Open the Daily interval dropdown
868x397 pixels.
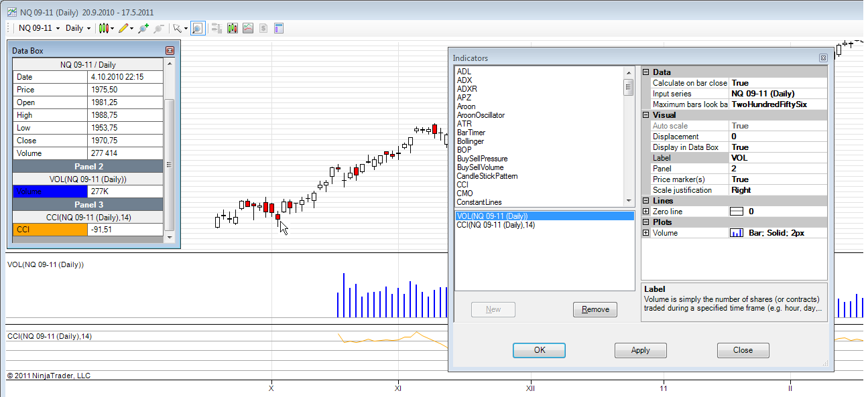(78, 28)
